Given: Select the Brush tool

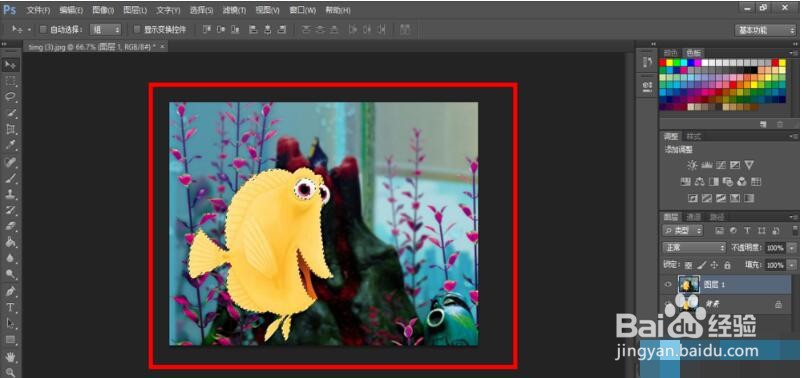Looking at the screenshot, I should point(10,178).
